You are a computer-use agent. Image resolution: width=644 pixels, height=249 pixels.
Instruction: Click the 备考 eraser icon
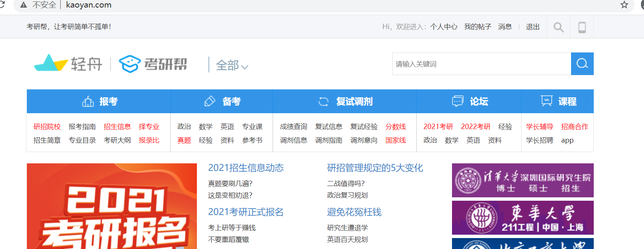coord(210,101)
